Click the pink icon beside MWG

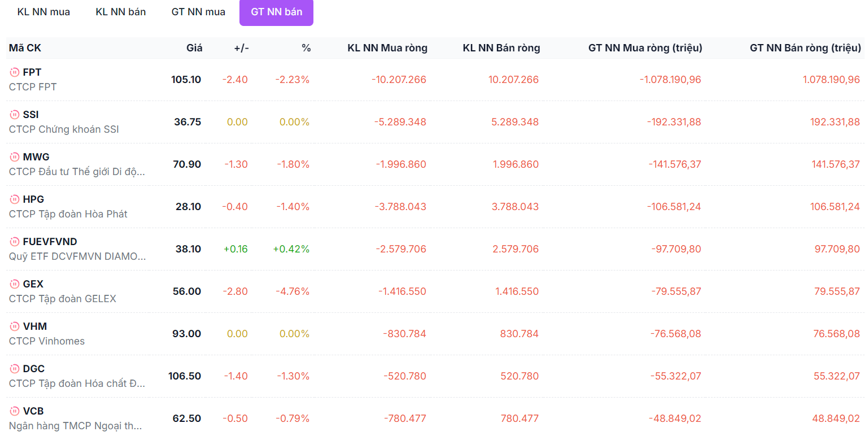tap(15, 157)
